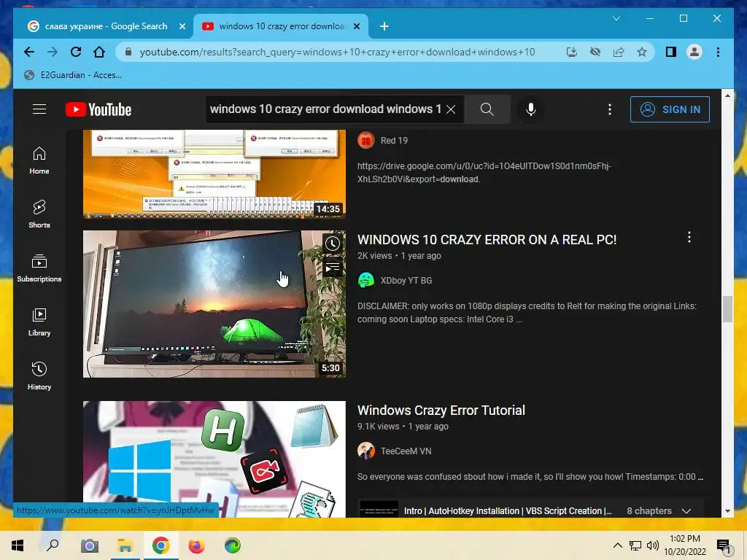Install app via address bar download icon
Image resolution: width=747 pixels, height=560 pixels.
[x=572, y=52]
